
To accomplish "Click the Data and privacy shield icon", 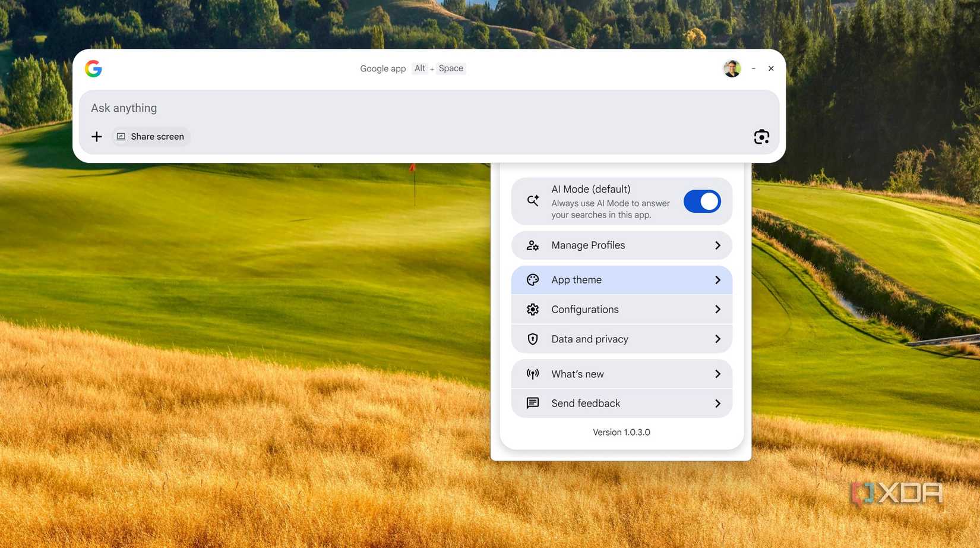I will pos(533,339).
